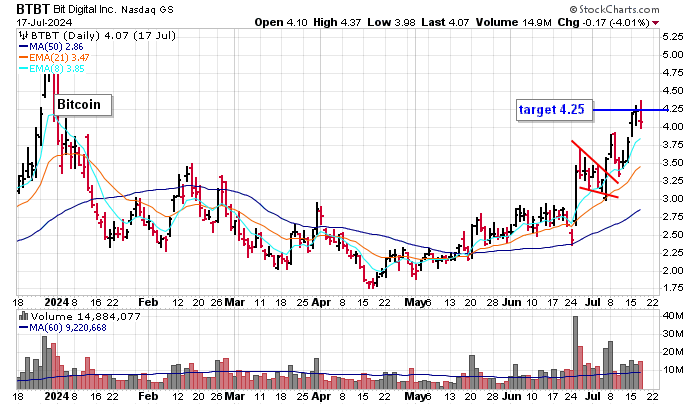Click the 'Low 3.98' value
700x405 pixels.
click(x=392, y=22)
